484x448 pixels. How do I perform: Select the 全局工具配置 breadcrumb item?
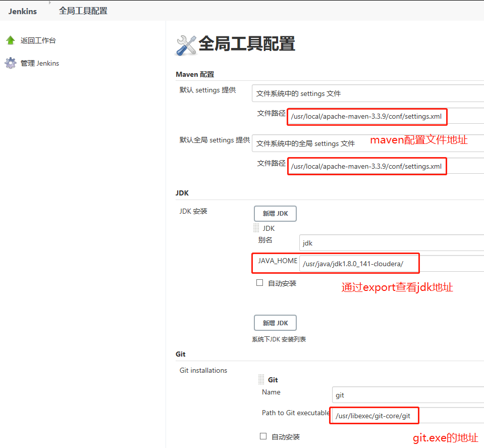point(83,11)
